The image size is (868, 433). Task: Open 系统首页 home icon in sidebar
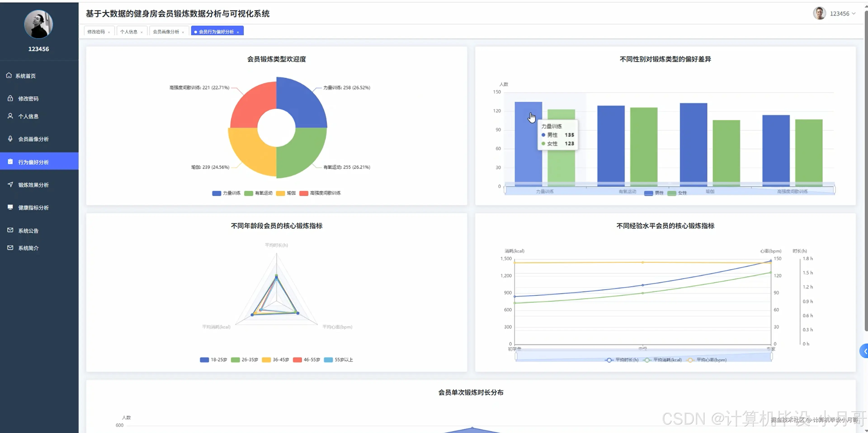coord(9,76)
